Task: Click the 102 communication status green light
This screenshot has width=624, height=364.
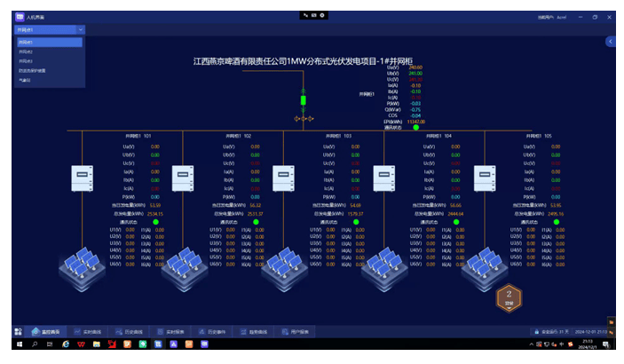Action: click(x=256, y=222)
